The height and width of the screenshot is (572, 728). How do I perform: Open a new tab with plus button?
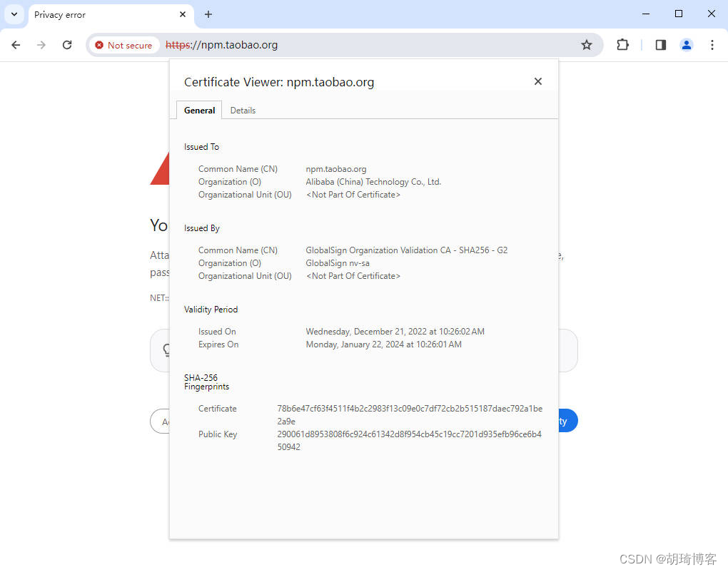coord(208,14)
